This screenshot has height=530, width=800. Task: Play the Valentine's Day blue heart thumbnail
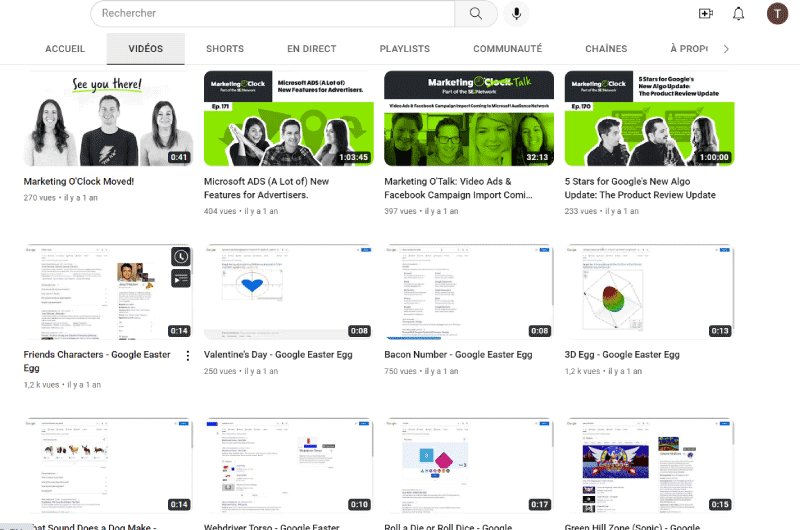[289, 292]
